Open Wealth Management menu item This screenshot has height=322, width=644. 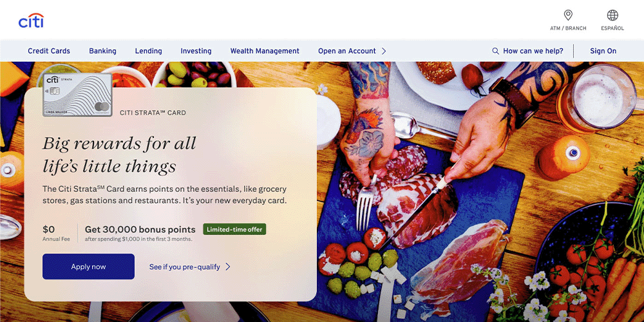coord(265,52)
